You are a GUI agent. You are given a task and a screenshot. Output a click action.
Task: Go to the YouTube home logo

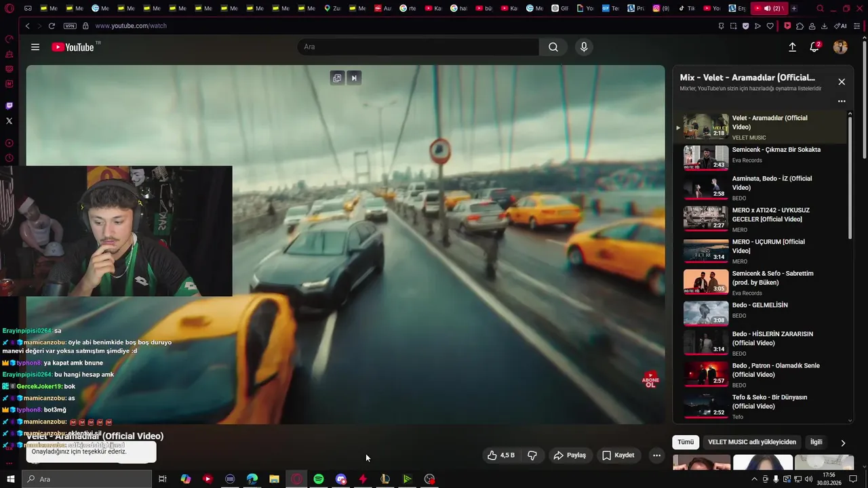pos(73,47)
